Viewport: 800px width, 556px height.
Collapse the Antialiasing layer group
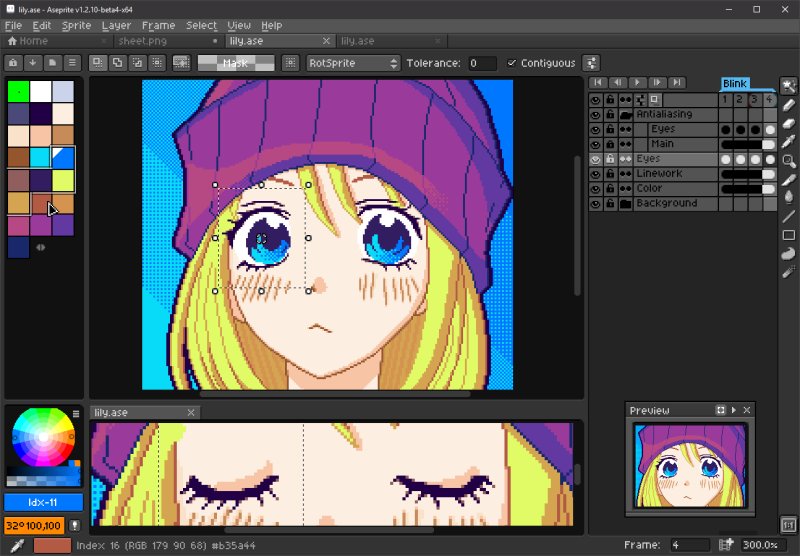pos(626,115)
